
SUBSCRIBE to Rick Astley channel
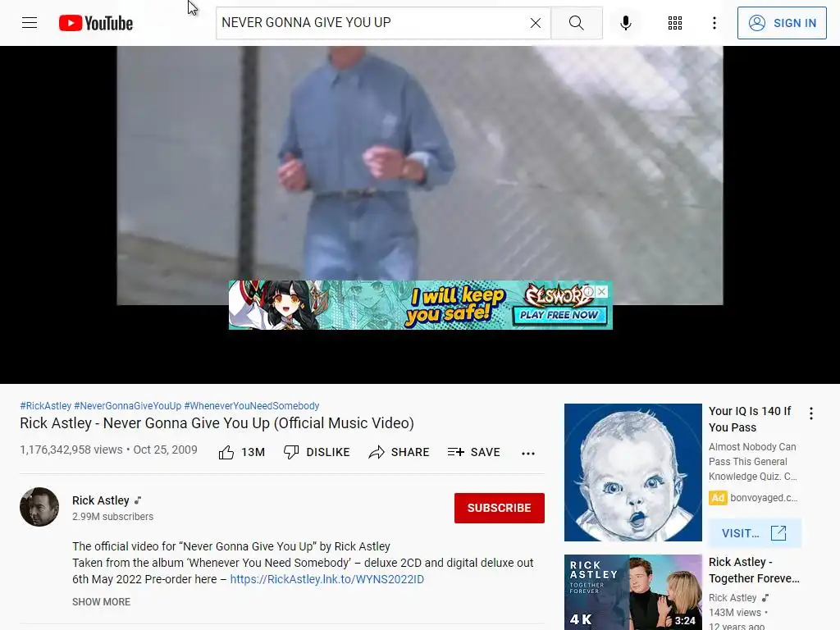(500, 508)
